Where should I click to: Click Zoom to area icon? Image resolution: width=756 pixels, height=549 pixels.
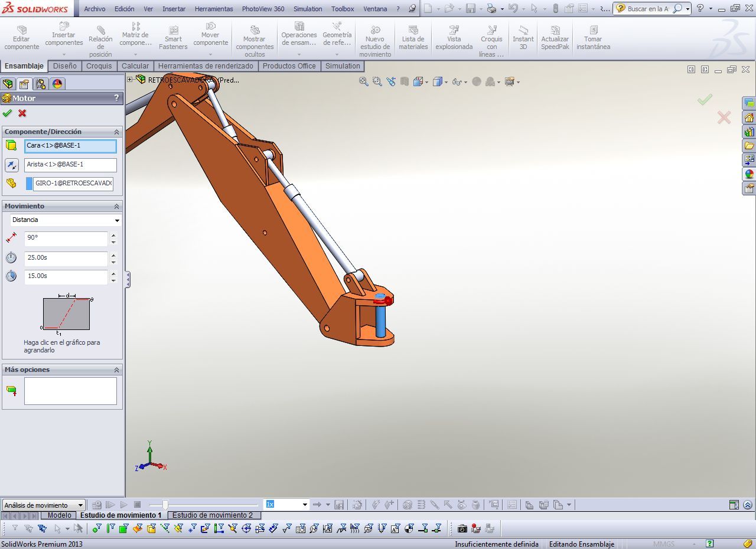[377, 82]
